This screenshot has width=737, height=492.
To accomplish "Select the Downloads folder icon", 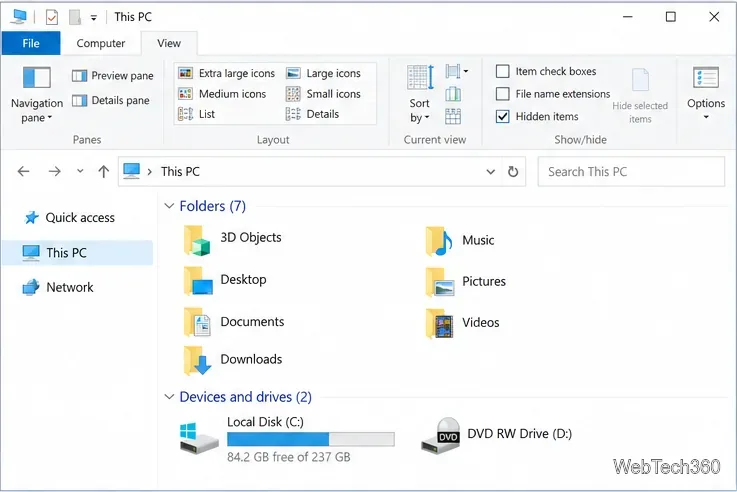I will tap(196, 360).
